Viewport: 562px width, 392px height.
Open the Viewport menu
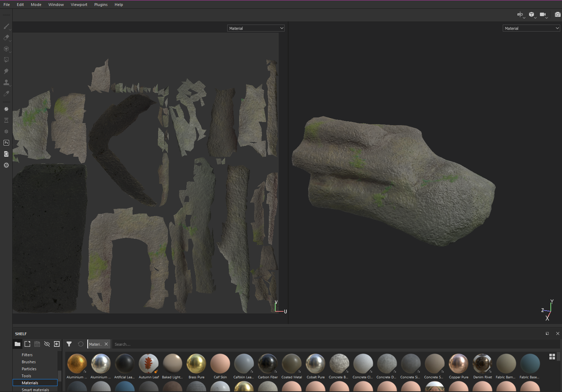pos(79,5)
